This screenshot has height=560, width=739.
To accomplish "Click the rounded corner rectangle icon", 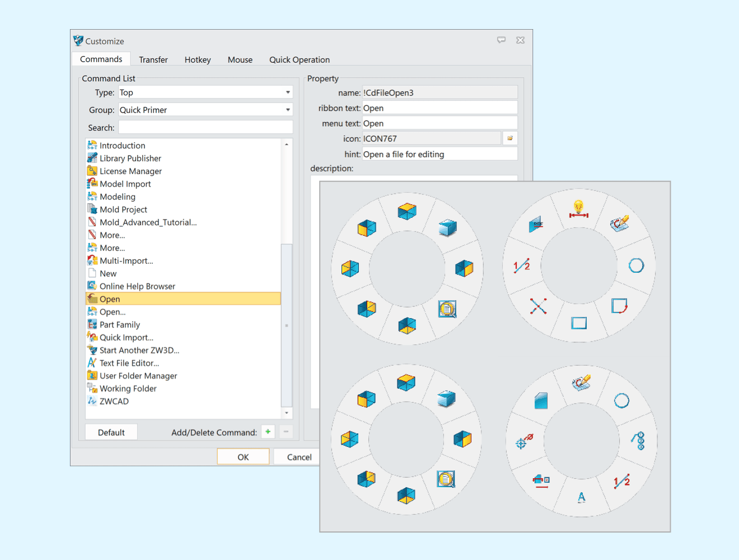I will (619, 306).
